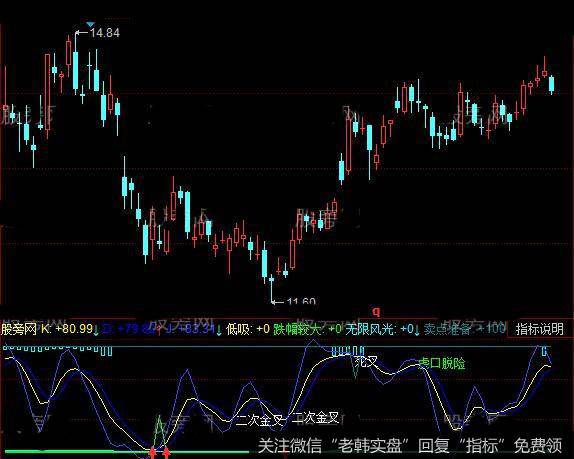Click the down arrow after K value
Viewport: 574px width, 459px height.
[96, 330]
